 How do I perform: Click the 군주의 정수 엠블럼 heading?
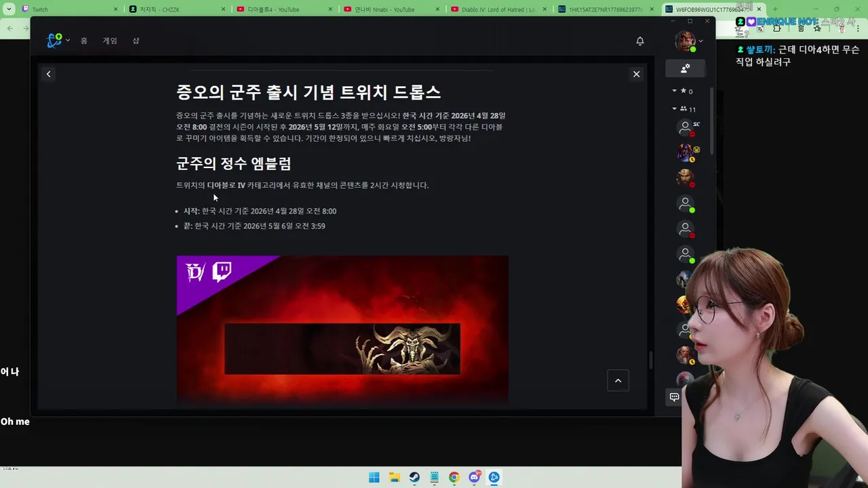[x=234, y=163]
